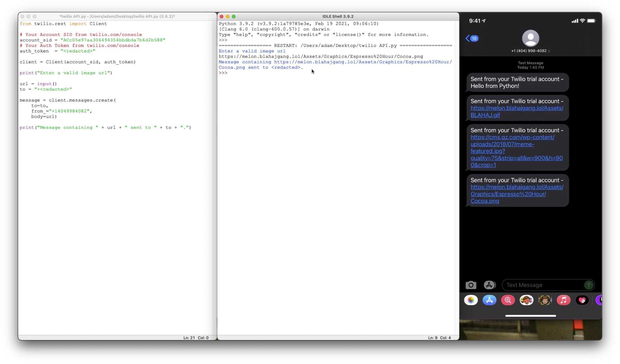This screenshot has height=364, width=620.
Task: Open the cms.qz.com meme-featured link
Action: tap(516, 151)
